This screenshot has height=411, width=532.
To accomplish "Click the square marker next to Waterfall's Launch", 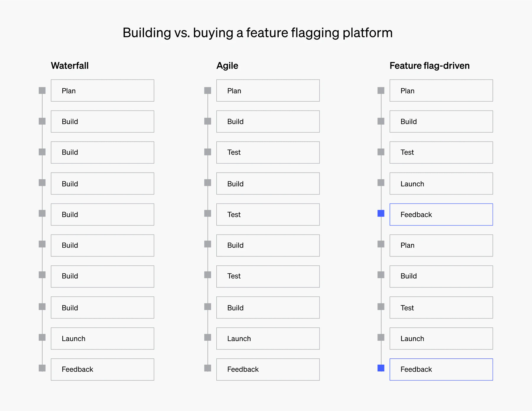I will pyautogui.click(x=42, y=337).
